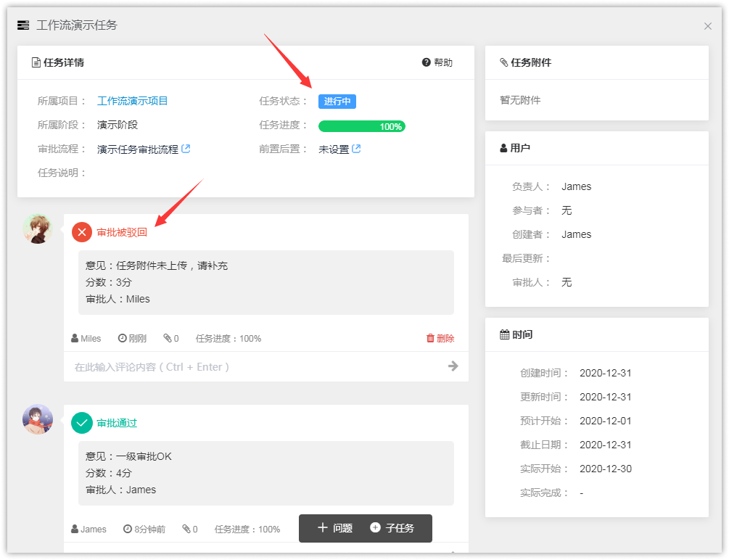
Task: Add a 子任务 from the floating bar
Action: [x=392, y=528]
